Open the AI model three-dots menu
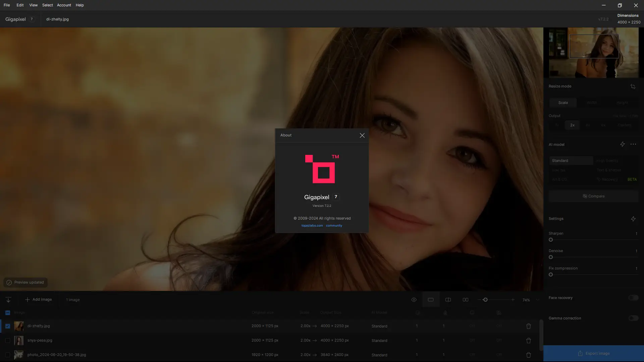This screenshot has width=644, height=362. coord(633,144)
